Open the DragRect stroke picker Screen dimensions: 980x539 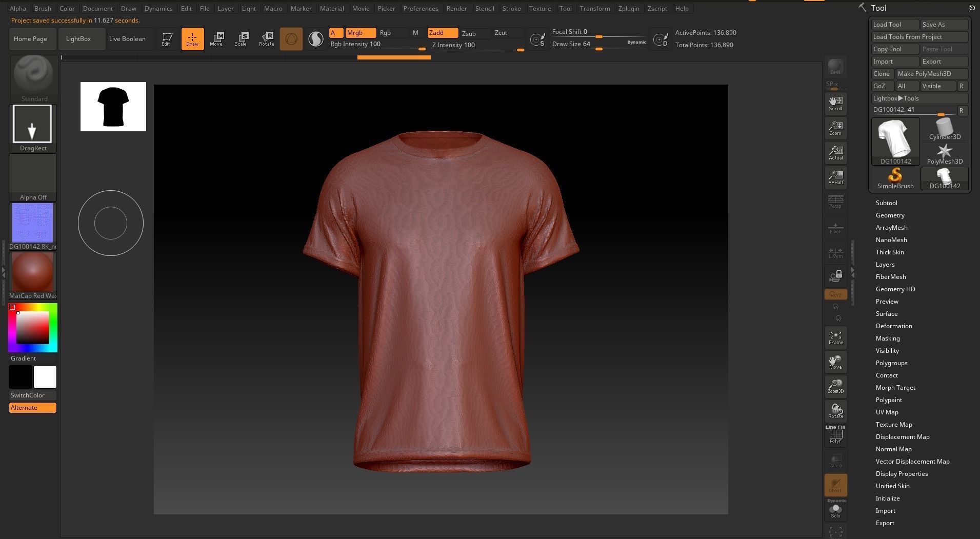pos(33,128)
